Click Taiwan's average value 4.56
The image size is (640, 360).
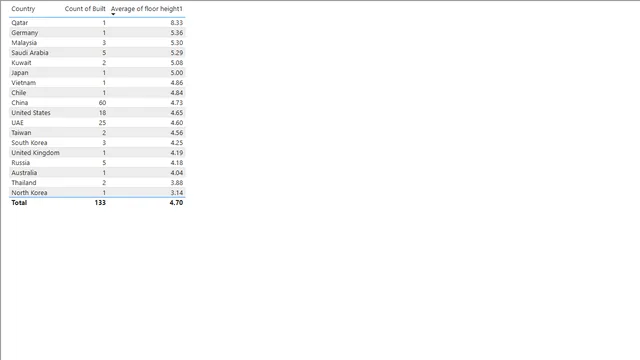pos(177,133)
